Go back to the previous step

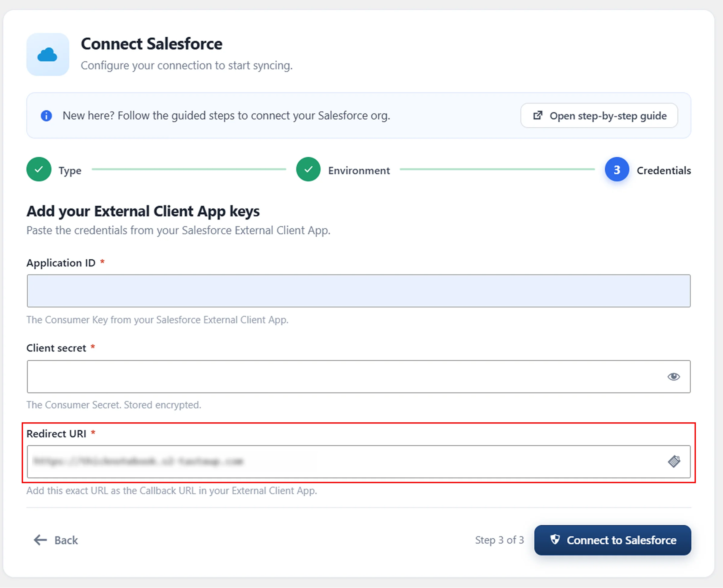(x=56, y=540)
